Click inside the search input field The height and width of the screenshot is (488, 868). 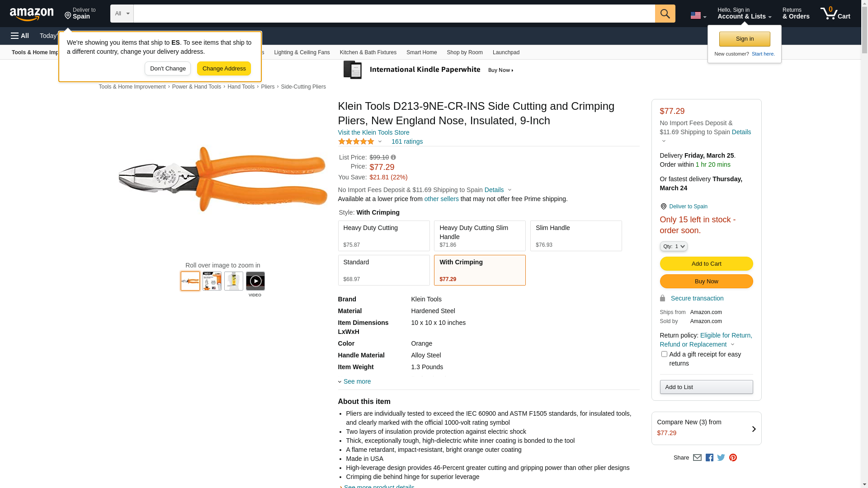pyautogui.click(x=394, y=14)
